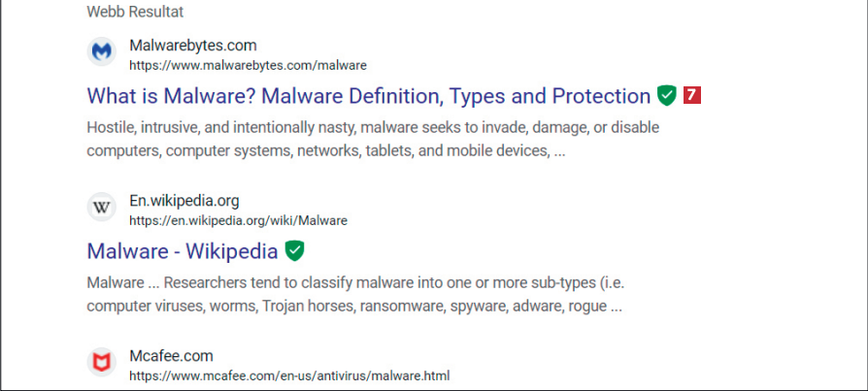Click the Wikipedia W favicon
868x391 pixels.
[101, 207]
